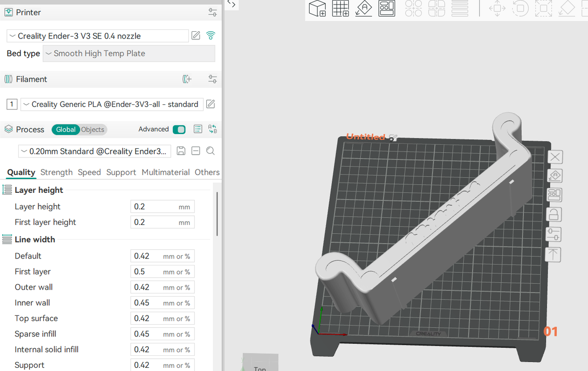Edit the Creality Ender-3 V3 SE printer preset
The width and height of the screenshot is (588, 371).
[x=196, y=35]
